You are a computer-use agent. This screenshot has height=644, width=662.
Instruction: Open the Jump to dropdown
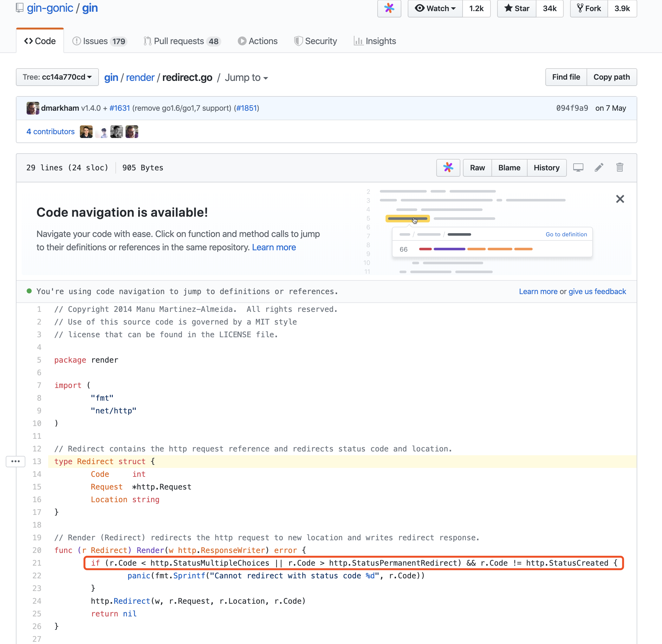coord(246,77)
